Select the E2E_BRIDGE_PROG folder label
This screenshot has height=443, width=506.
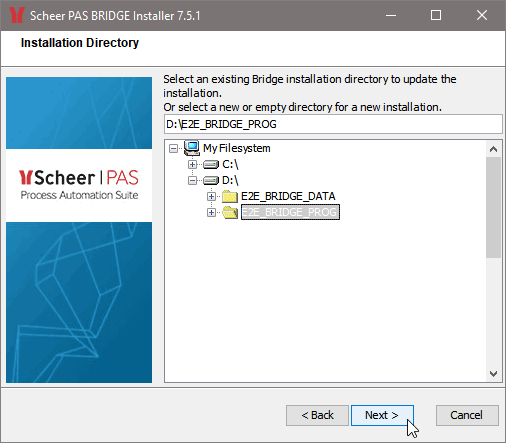point(290,212)
